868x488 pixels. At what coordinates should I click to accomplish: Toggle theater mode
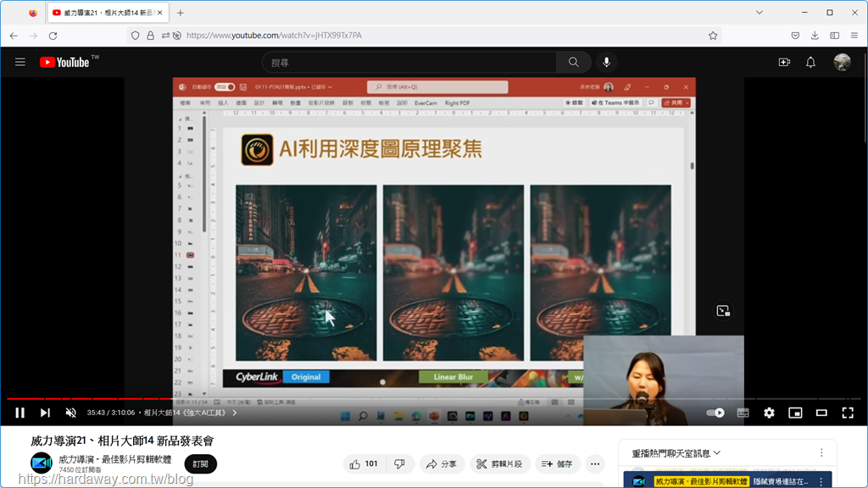(x=821, y=413)
